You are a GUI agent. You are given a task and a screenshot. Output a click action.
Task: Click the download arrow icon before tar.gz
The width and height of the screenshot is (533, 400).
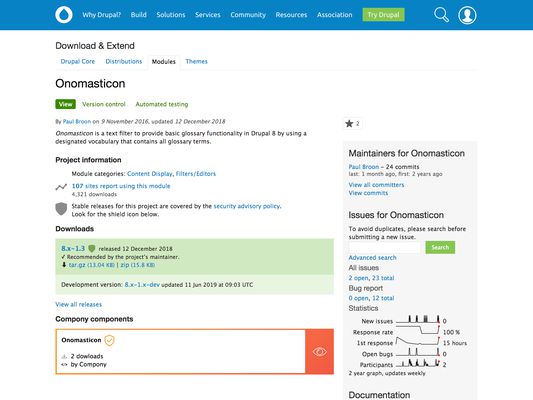pyautogui.click(x=64, y=265)
